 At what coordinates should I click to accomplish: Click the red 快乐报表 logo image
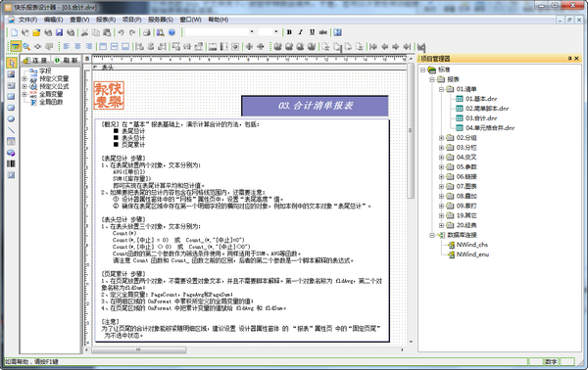[109, 96]
